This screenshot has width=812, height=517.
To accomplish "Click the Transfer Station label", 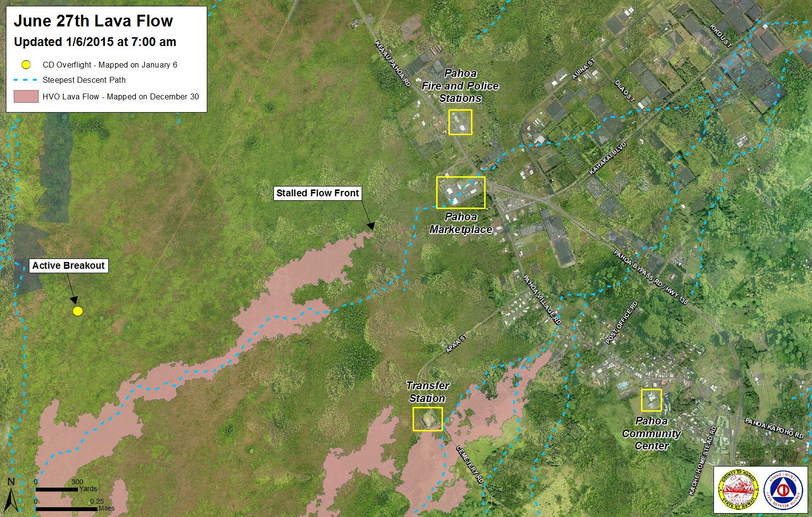I will [x=427, y=392].
